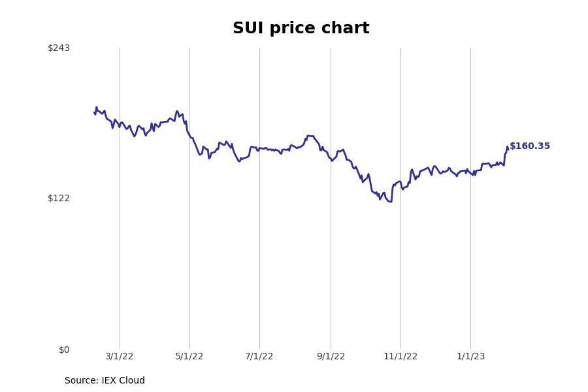Select the 5/1/22 date tick label
Screen dimensions: 588x392
point(189,356)
